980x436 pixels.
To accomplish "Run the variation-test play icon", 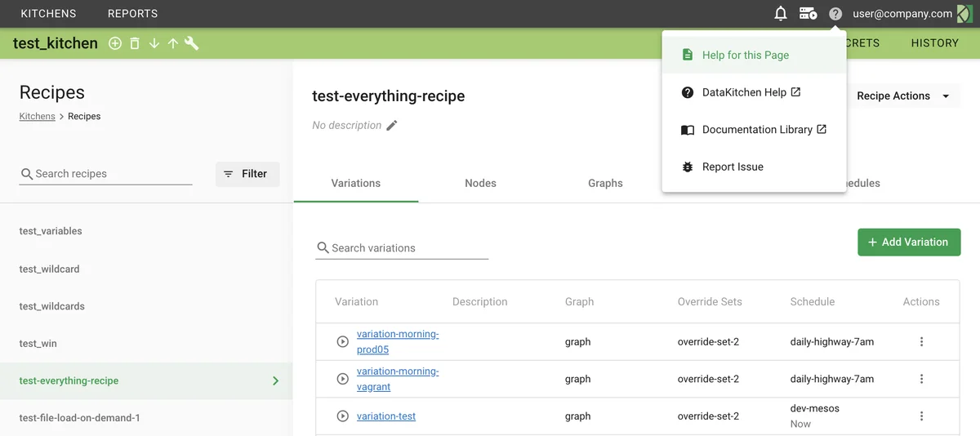I will 343,416.
